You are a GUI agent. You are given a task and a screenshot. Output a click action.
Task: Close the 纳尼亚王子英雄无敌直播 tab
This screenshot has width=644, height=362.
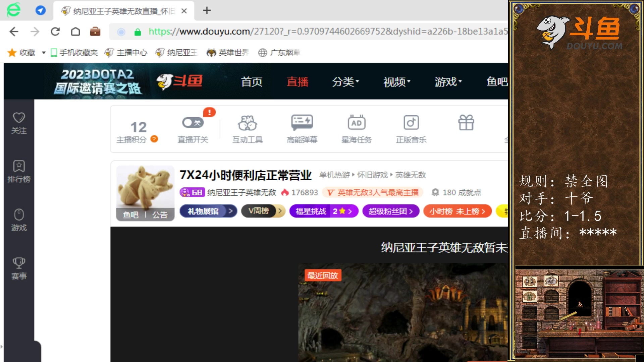184,11
